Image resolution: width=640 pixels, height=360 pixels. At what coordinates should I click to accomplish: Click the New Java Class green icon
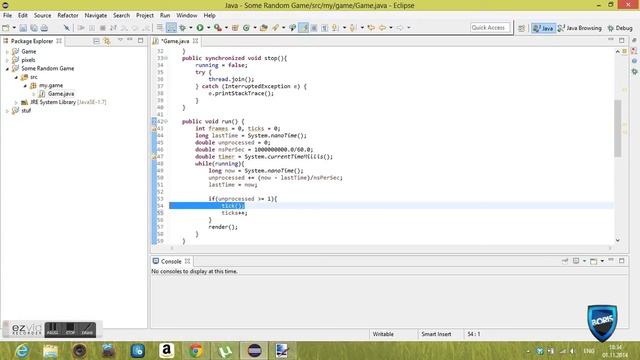click(246, 28)
